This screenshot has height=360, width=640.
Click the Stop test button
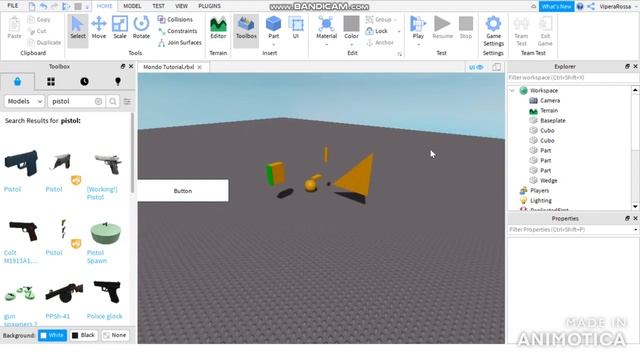coord(466,28)
